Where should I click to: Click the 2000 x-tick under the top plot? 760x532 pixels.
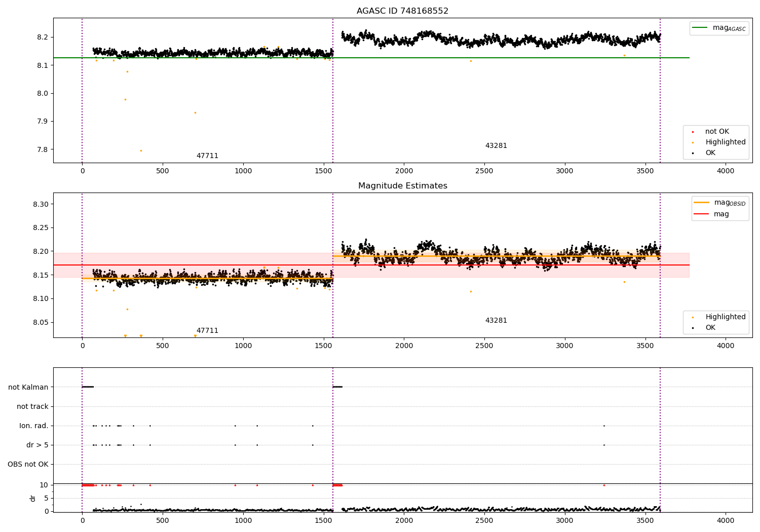(x=404, y=171)
